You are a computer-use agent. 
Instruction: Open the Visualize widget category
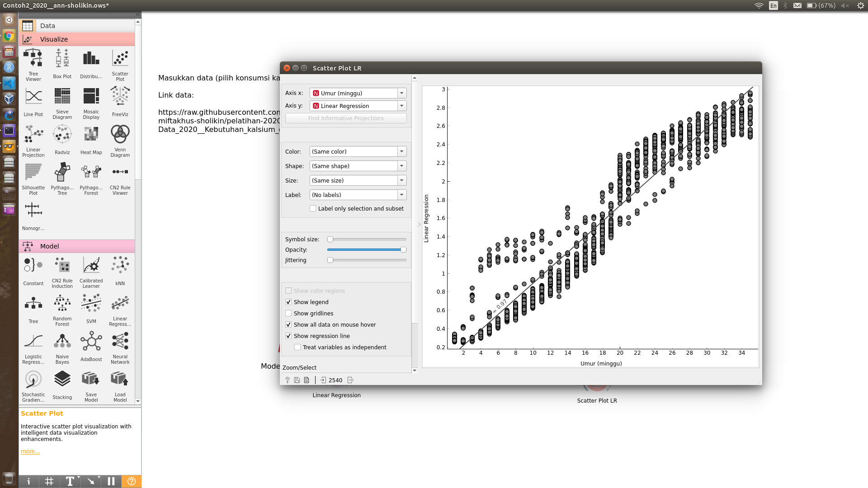click(77, 39)
